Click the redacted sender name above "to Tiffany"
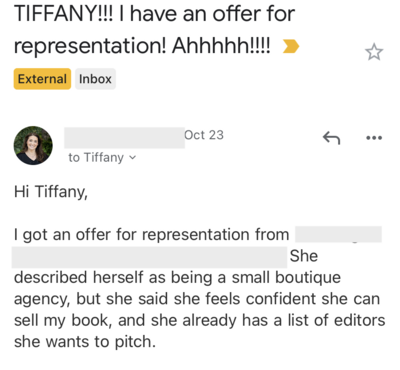The image size is (400, 370). click(124, 137)
